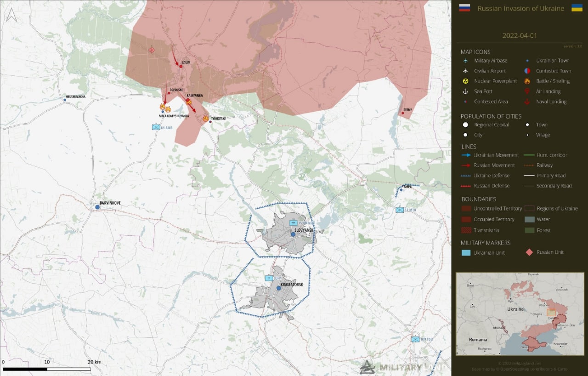Click the Barvinkove town marker
Image resolution: width=588 pixels, height=376 pixels.
point(97,207)
